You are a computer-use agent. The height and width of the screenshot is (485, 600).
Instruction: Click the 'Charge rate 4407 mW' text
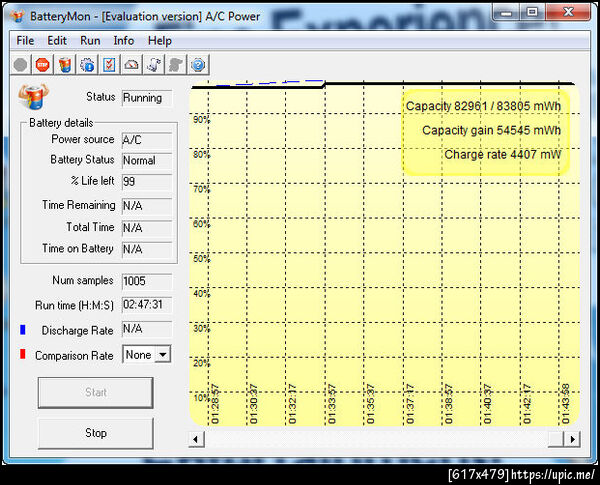point(502,155)
